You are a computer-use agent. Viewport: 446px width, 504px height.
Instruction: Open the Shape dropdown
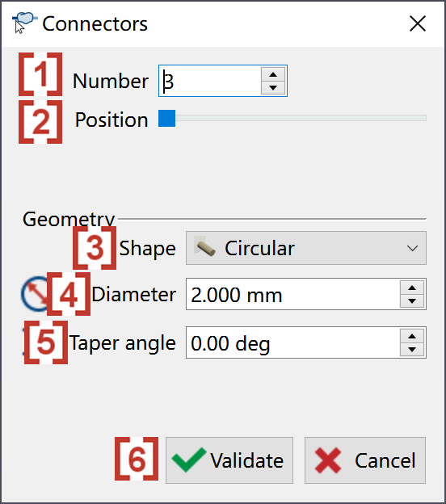tap(306, 248)
